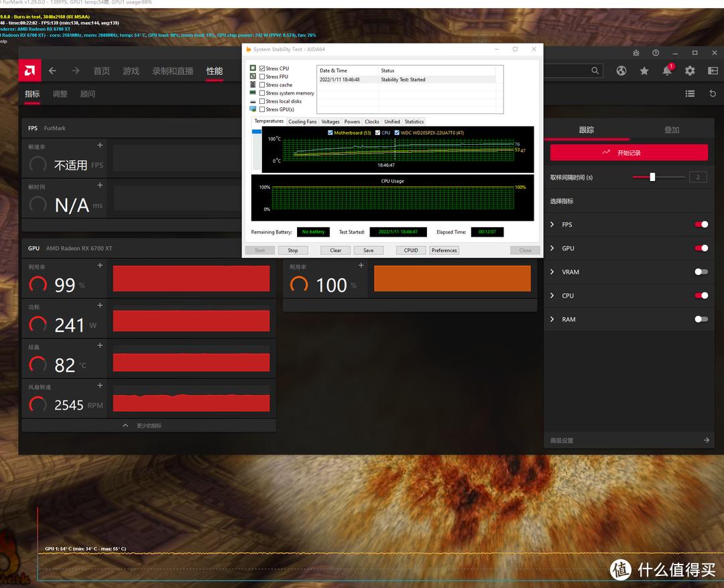Open the notifications bell icon
The image size is (724, 588).
(668, 70)
